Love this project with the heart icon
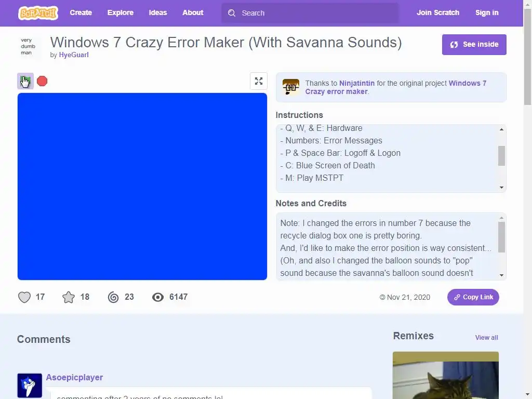 (x=24, y=297)
